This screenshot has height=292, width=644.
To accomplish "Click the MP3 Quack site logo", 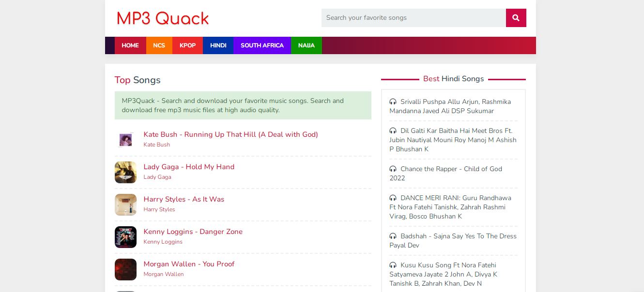I will click(163, 18).
